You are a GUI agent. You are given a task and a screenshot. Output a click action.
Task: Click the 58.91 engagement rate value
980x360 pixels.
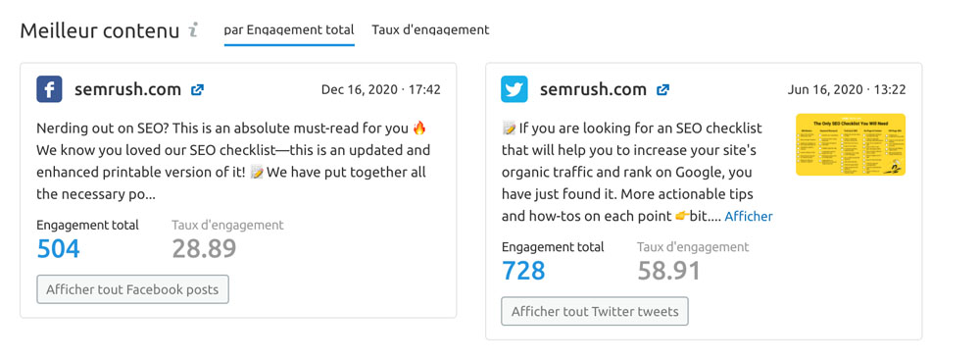pyautogui.click(x=669, y=271)
